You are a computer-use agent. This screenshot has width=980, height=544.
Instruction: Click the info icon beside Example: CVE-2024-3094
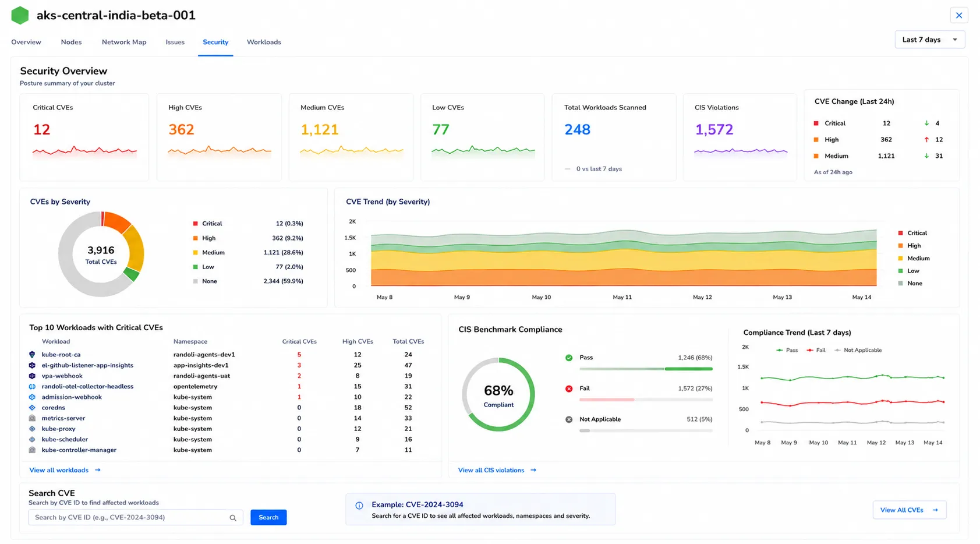359,506
